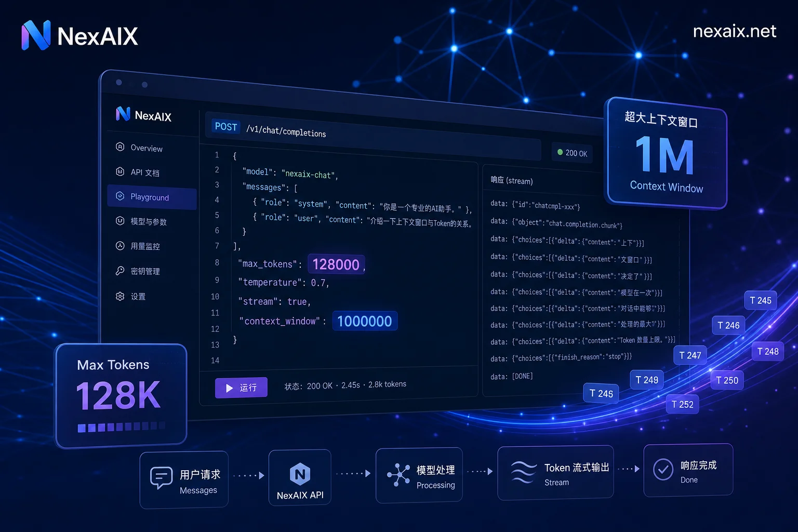The image size is (798, 532).
Task: Click the 200 OK status indicator
Action: pos(572,153)
